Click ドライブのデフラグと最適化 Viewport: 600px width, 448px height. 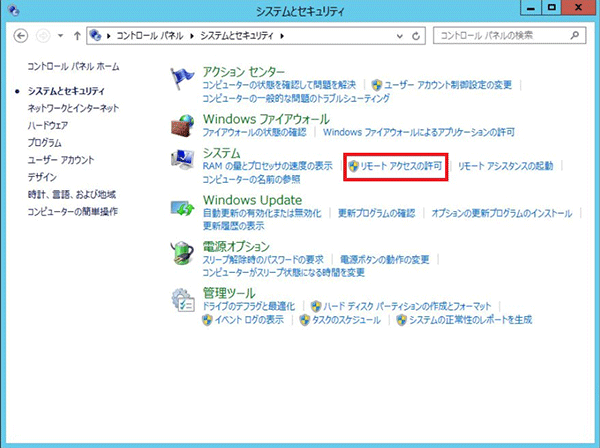pos(248,306)
